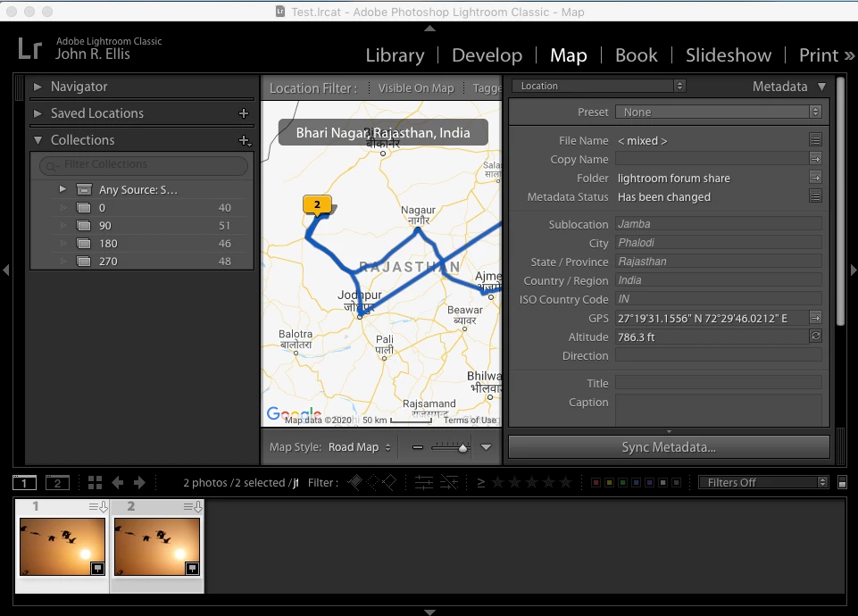Click the Copy Name arrow icon

[x=815, y=159]
